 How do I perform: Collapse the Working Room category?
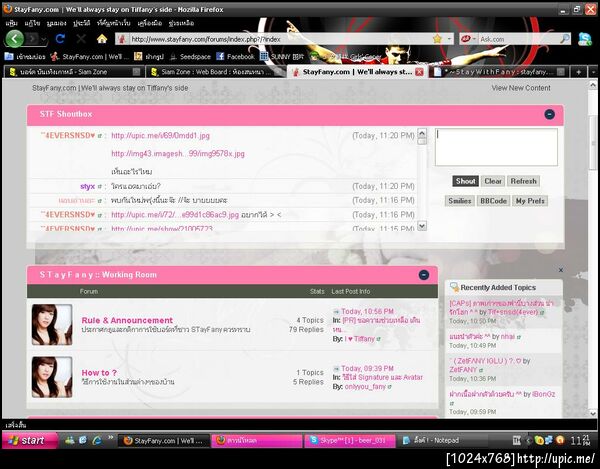tap(424, 275)
